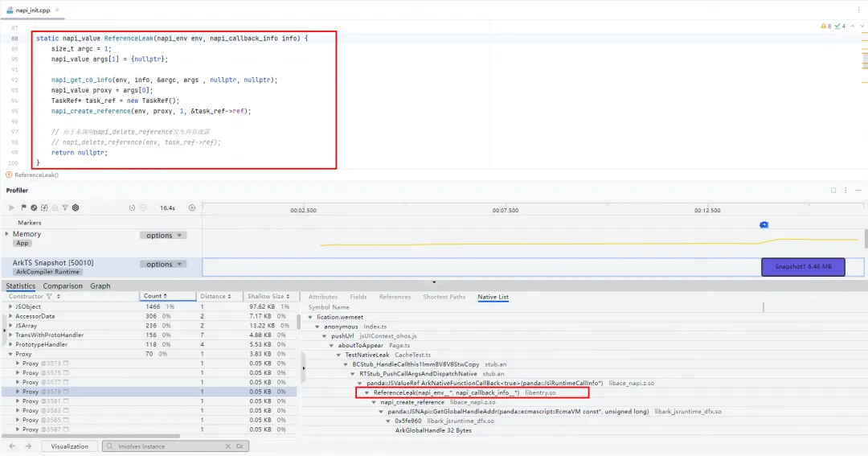Open the References tab

point(395,297)
